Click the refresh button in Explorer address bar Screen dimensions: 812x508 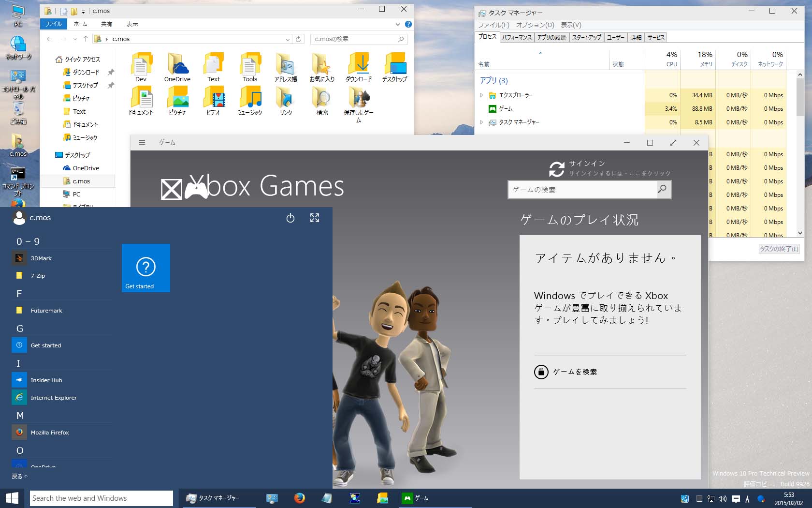[298, 39]
